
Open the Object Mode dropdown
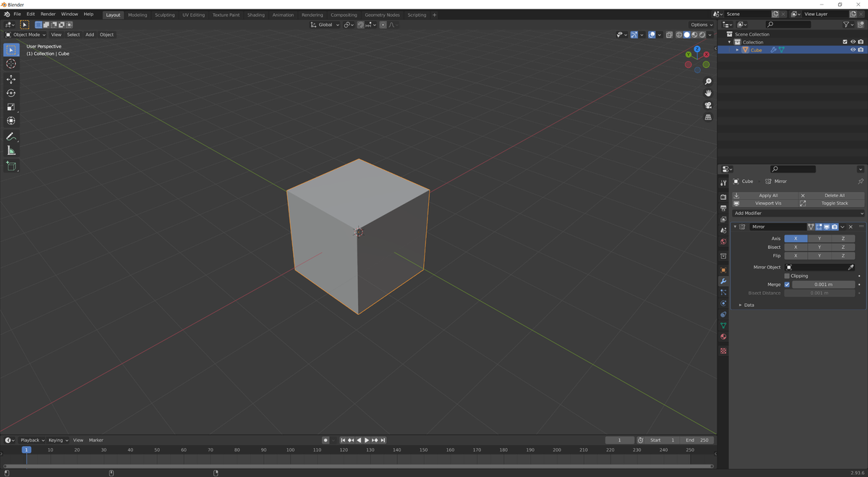click(25, 35)
